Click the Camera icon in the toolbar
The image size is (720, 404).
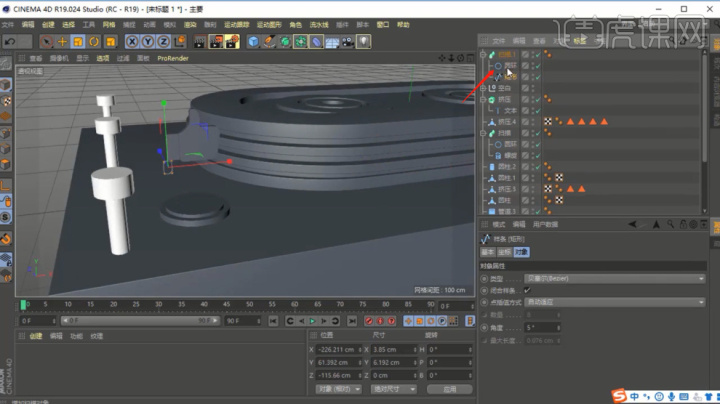(x=347, y=41)
